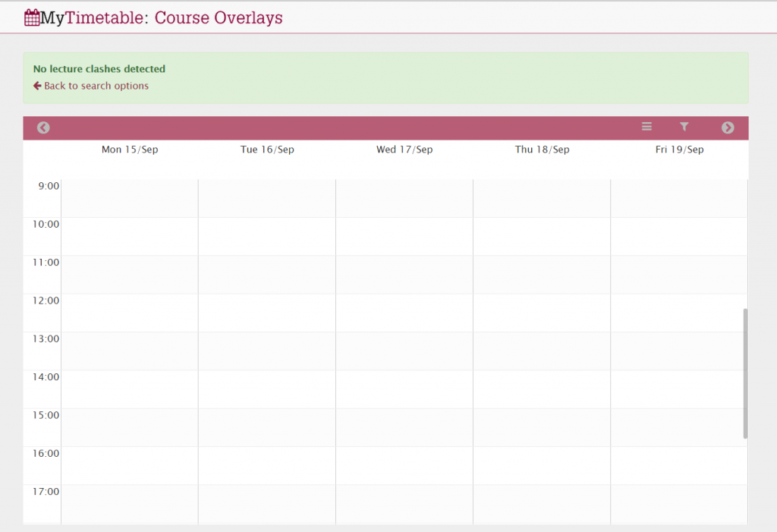The image size is (777, 532).
Task: Click the 11:00 time label
Action: [46, 263]
